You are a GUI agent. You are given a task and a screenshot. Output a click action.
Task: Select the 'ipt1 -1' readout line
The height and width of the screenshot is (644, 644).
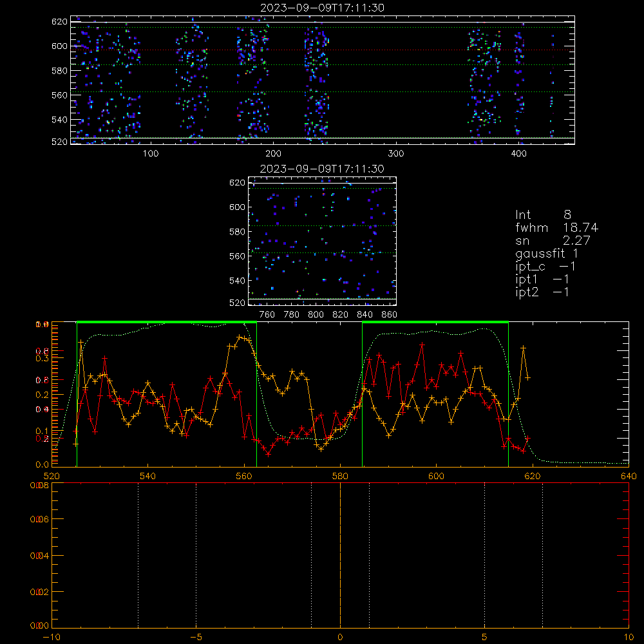pos(542,279)
